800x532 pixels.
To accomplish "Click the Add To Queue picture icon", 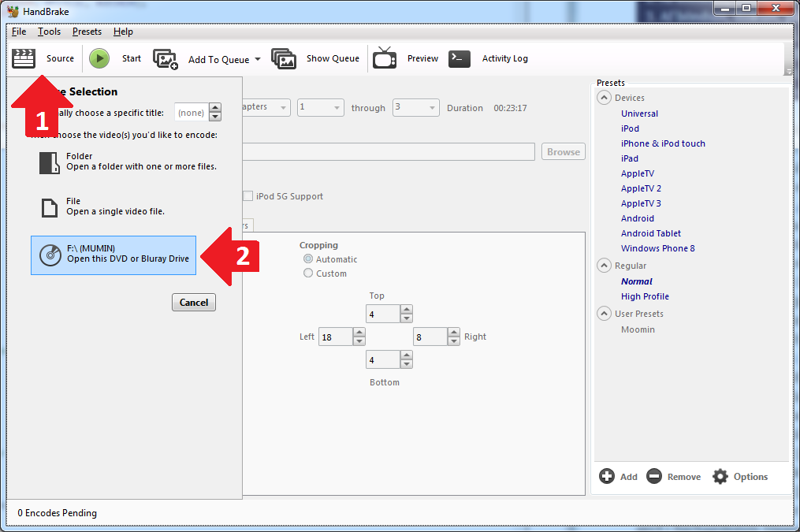I will coord(166,59).
